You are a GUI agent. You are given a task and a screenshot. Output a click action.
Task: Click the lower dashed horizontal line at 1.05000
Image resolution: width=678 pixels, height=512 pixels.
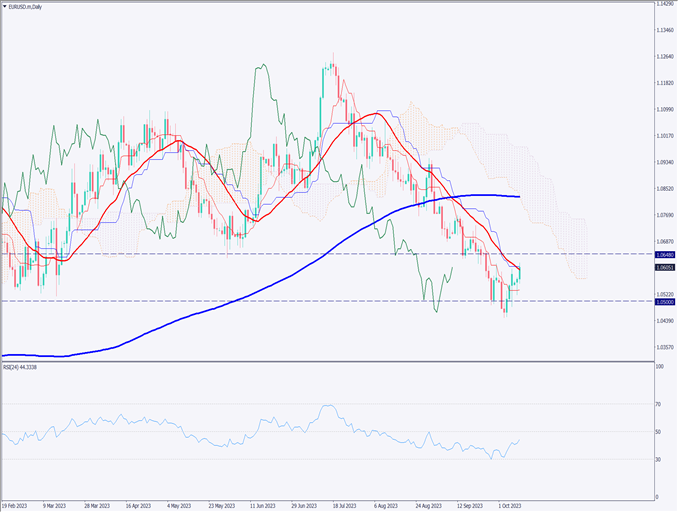pos(300,301)
